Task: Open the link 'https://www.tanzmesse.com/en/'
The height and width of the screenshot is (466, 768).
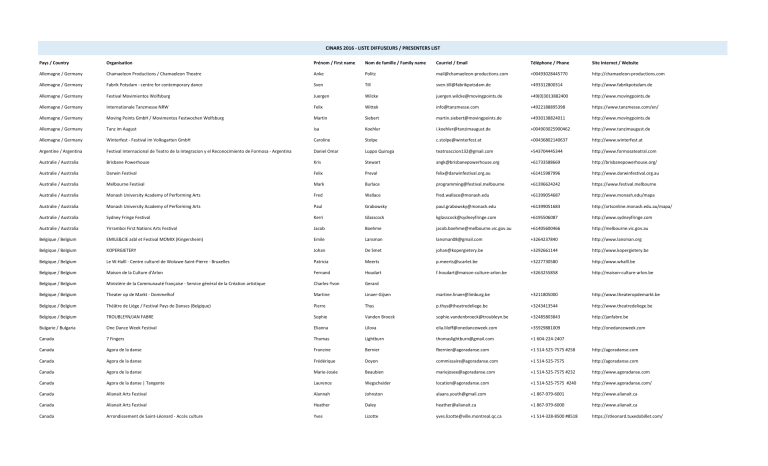Action: [x=625, y=107]
